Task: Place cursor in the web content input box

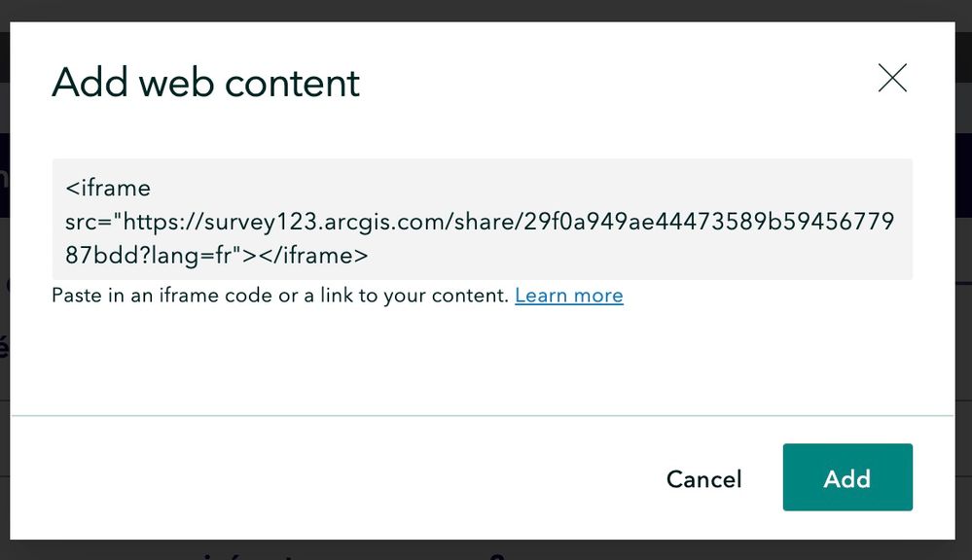Action: point(482,219)
